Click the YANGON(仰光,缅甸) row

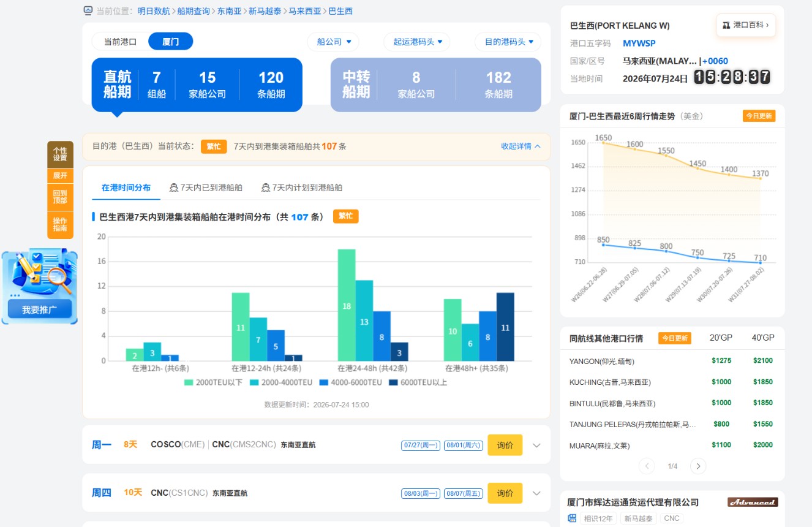(x=672, y=361)
